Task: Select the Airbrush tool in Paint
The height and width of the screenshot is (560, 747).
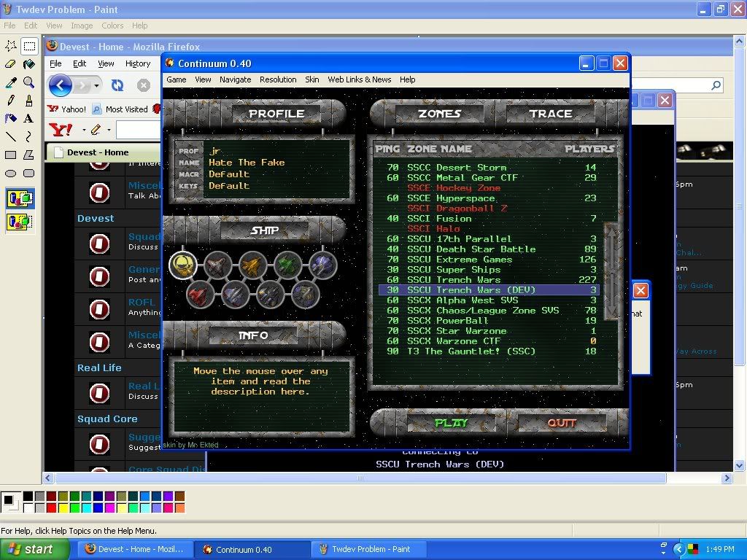Action: pos(10,119)
